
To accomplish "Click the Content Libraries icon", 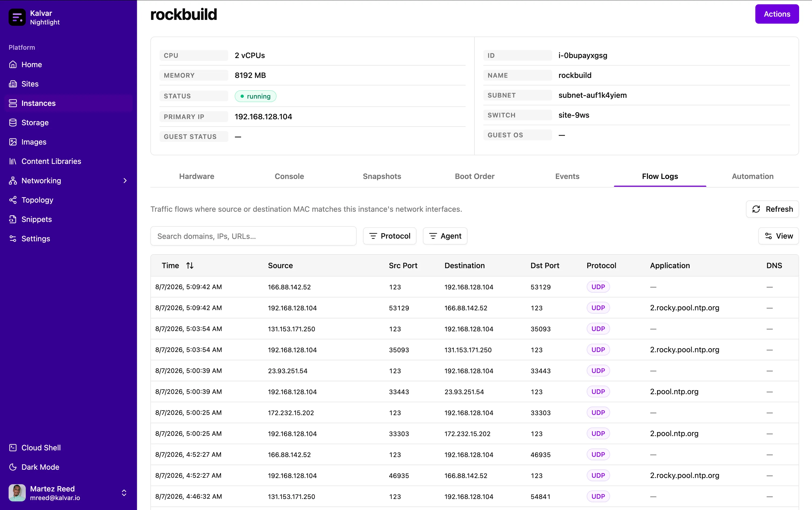I will (13, 161).
